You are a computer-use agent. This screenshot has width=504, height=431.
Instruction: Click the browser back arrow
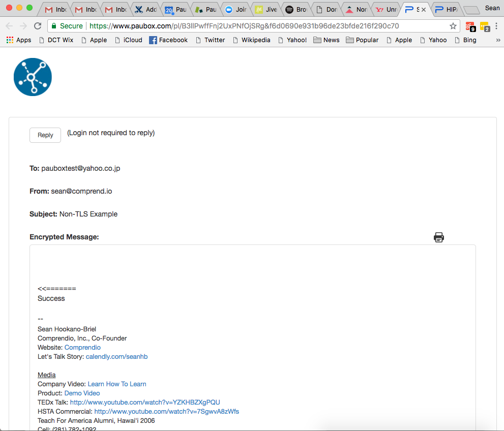tap(9, 26)
